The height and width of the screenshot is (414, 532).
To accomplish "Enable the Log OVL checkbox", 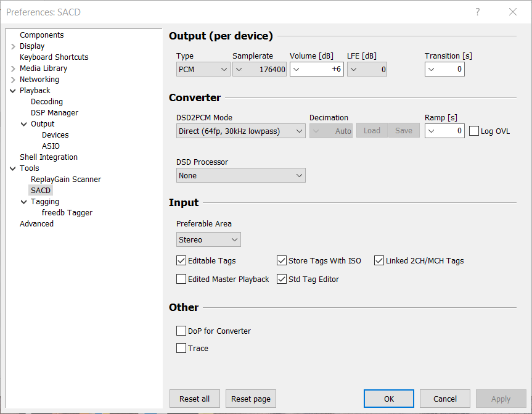I will coord(474,131).
